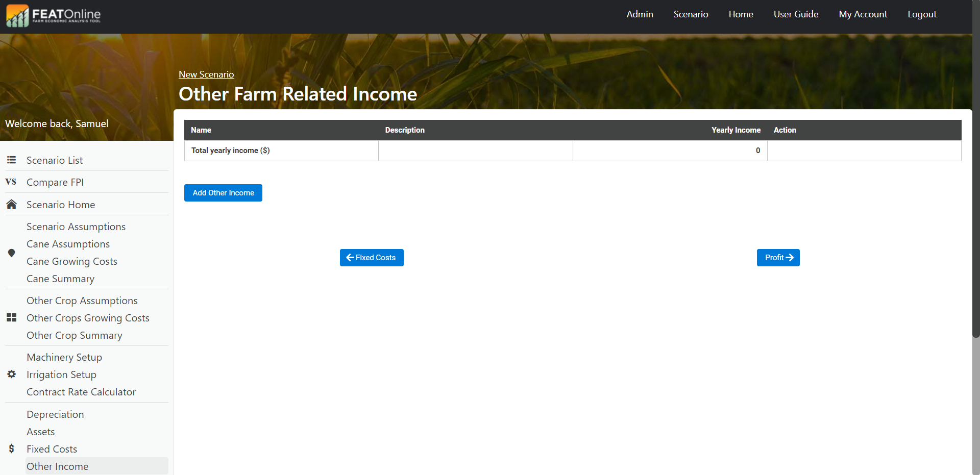Click the dollar sign icon beside Fixed Costs
This screenshot has height=475, width=980.
pyautogui.click(x=11, y=449)
